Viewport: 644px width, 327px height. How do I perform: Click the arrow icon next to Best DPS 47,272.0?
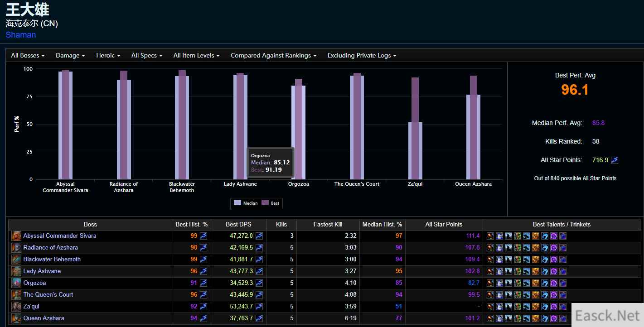click(x=259, y=236)
